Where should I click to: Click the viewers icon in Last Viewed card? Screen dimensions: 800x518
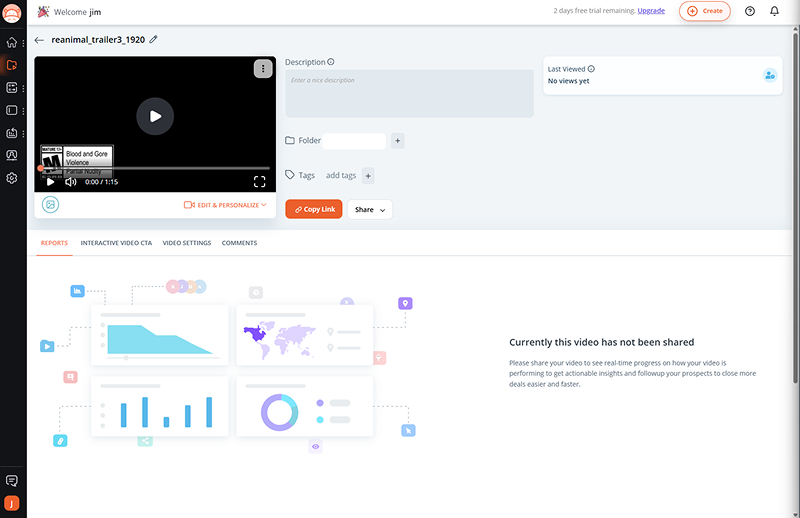pos(769,75)
